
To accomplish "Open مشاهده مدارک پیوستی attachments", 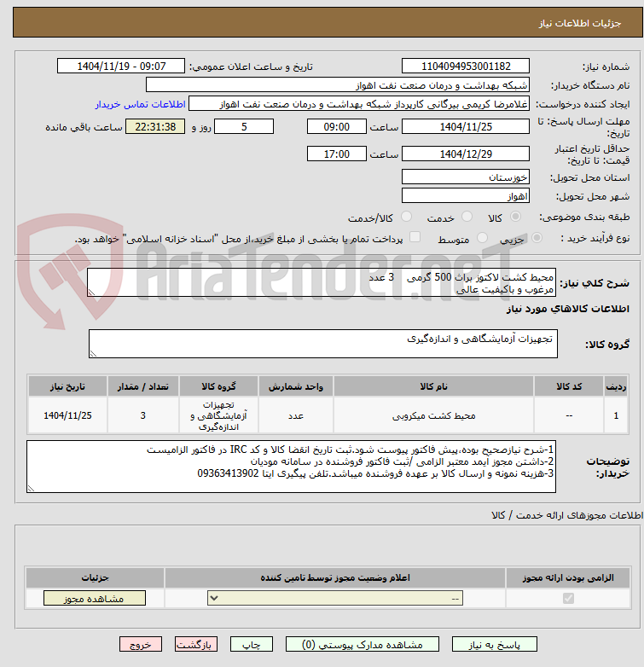I will 363,645.
